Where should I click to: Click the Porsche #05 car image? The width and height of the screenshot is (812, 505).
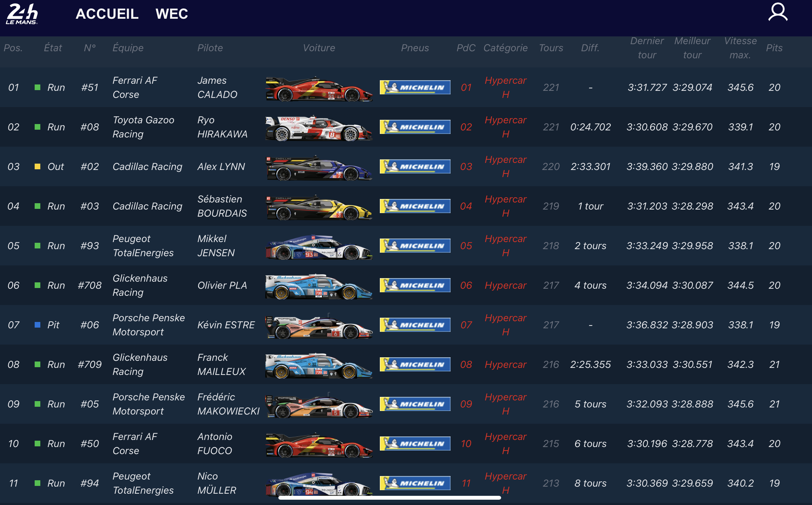point(319,404)
